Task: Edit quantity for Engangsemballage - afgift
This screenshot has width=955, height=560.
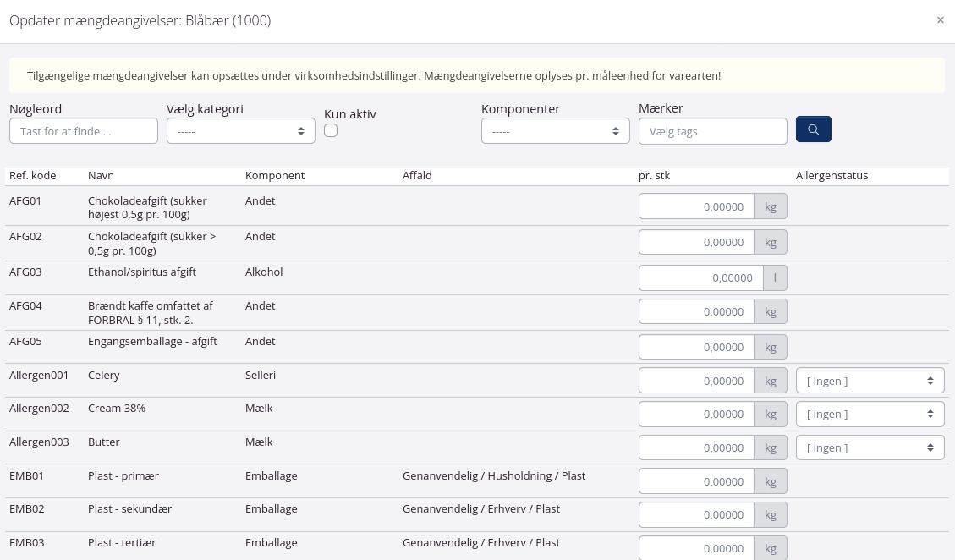Action: (x=696, y=347)
